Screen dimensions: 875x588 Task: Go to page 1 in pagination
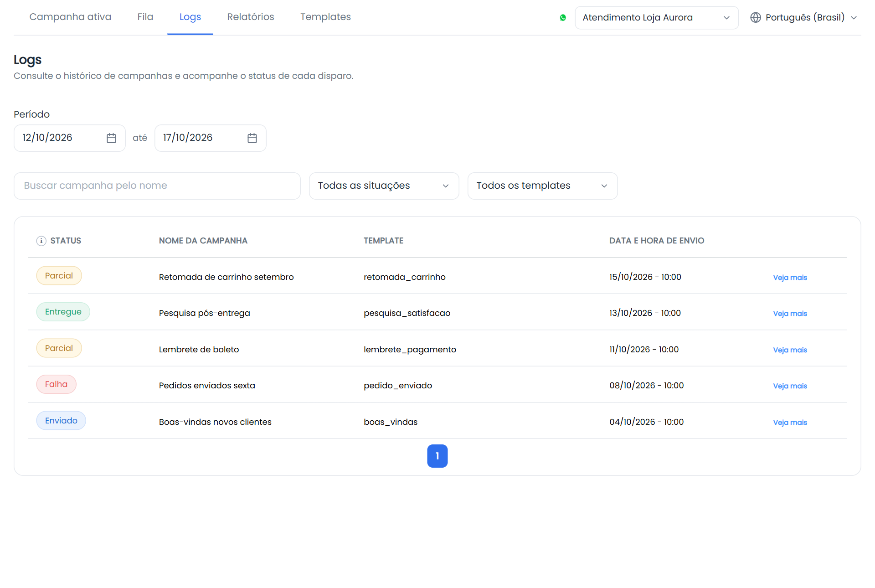437,456
